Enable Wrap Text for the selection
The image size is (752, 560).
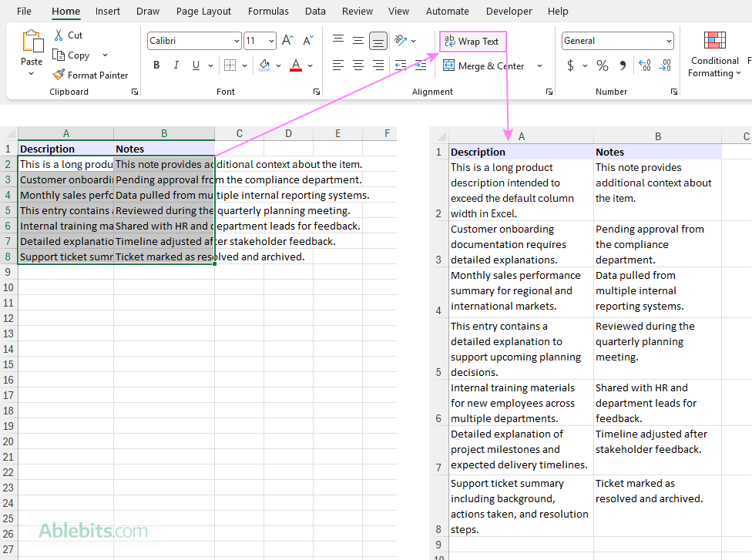472,40
